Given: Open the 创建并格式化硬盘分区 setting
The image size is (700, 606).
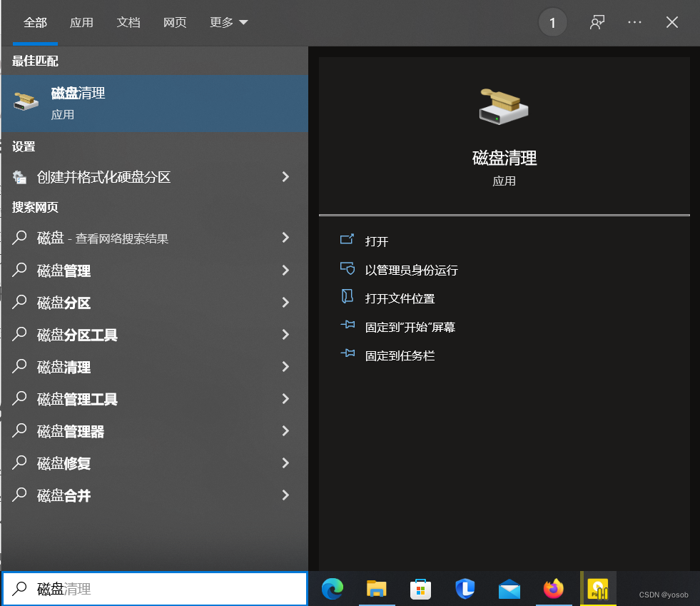Looking at the screenshot, I should tap(154, 177).
